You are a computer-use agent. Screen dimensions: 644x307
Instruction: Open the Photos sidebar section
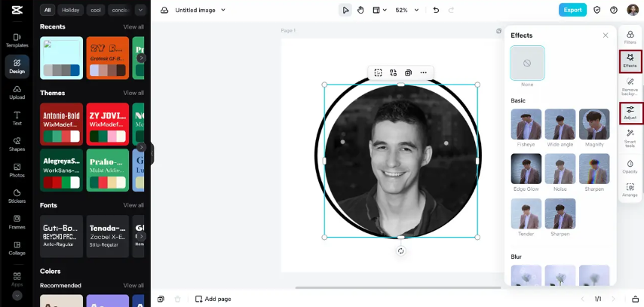[x=17, y=170]
